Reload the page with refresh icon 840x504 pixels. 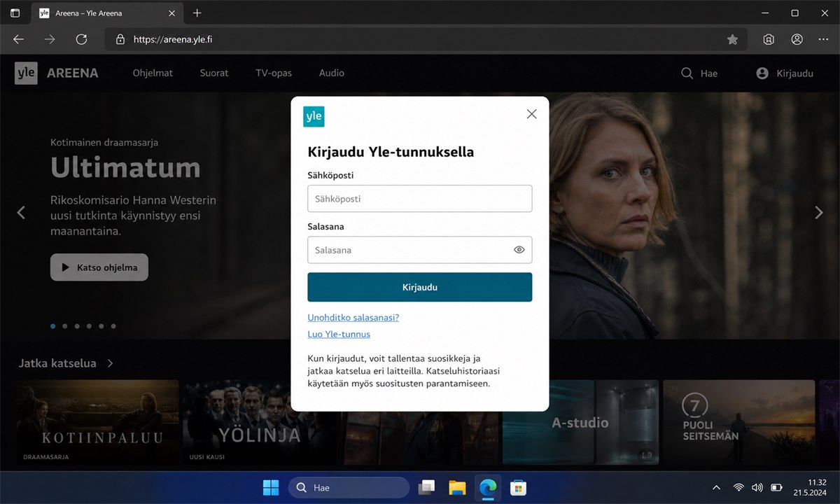tap(81, 39)
